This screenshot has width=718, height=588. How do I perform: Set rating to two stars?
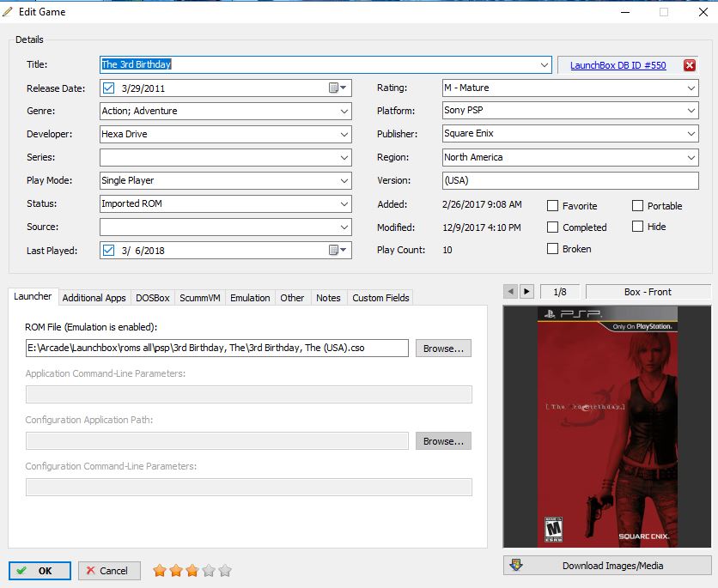176,570
